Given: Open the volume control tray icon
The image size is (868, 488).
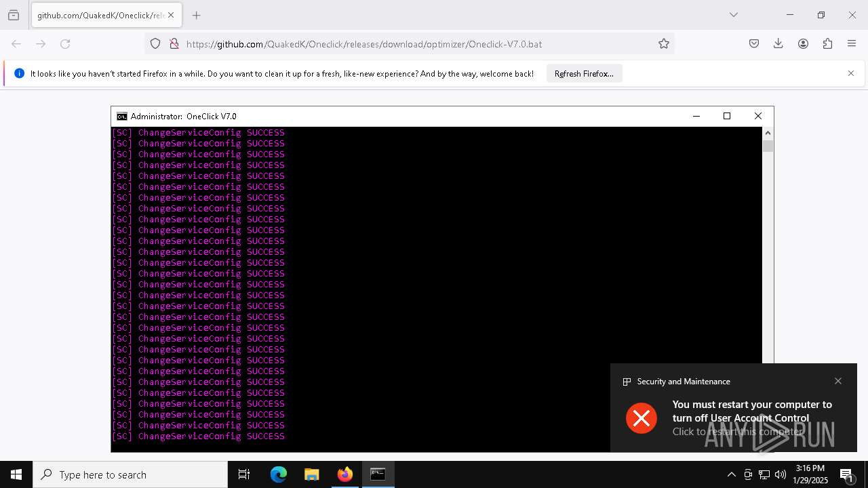Looking at the screenshot, I should (781, 474).
